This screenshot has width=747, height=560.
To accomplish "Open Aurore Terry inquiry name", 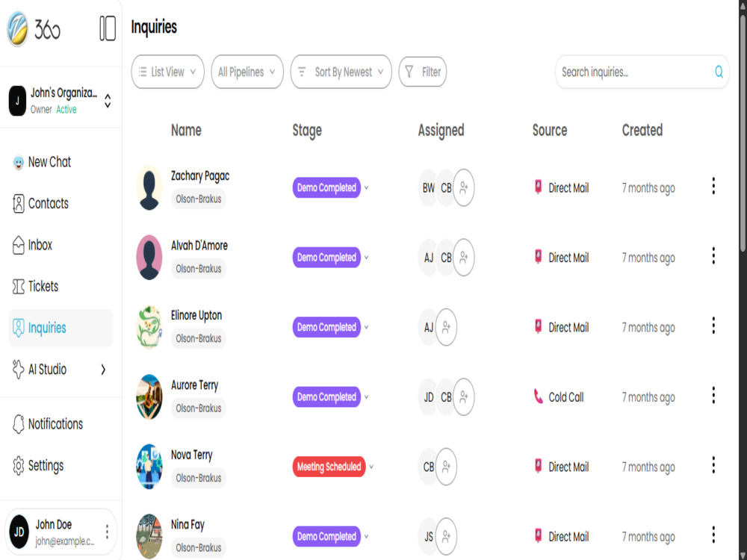I will pyautogui.click(x=194, y=385).
